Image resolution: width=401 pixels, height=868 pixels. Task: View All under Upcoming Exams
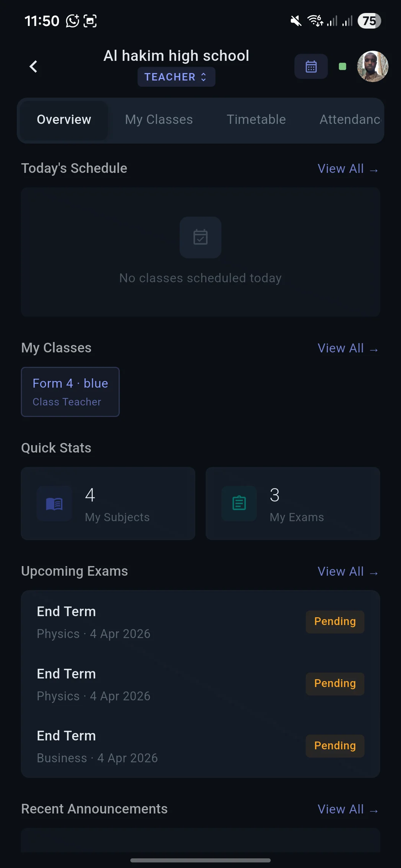point(348,571)
